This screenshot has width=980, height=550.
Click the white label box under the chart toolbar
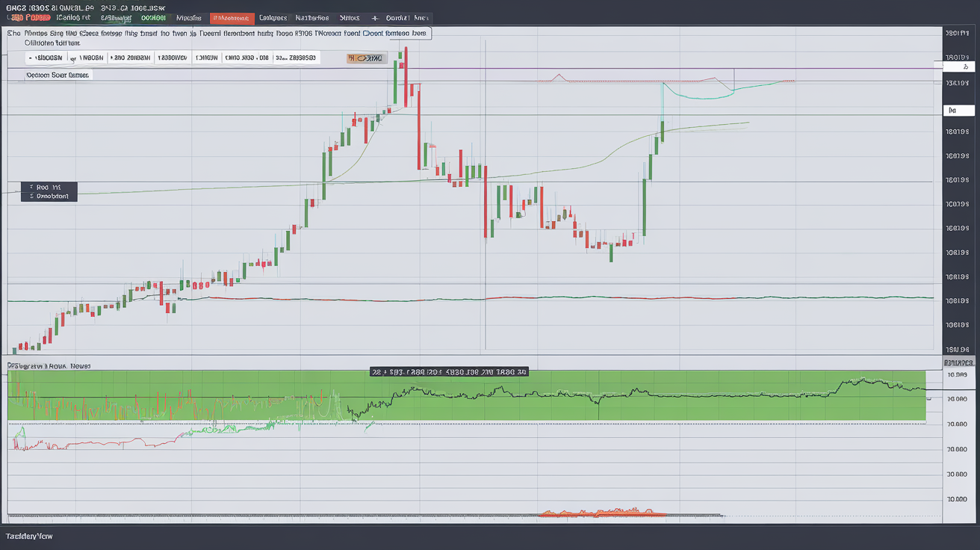click(x=58, y=75)
